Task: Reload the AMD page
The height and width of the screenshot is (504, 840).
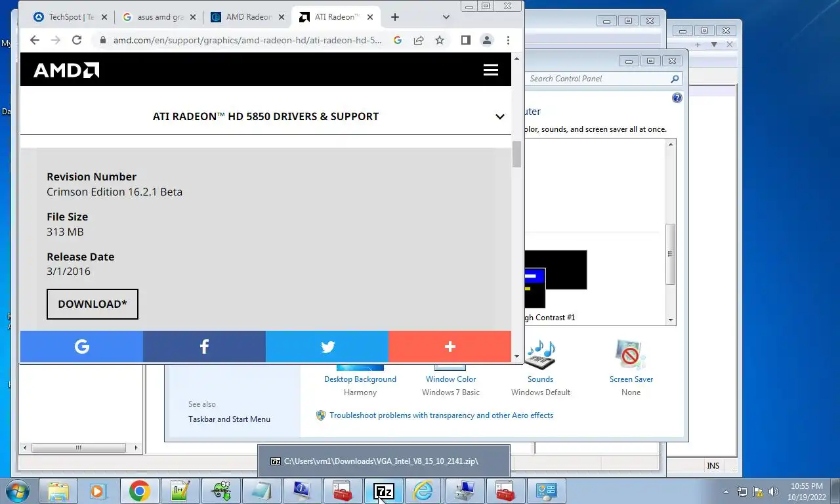Action: (77, 40)
